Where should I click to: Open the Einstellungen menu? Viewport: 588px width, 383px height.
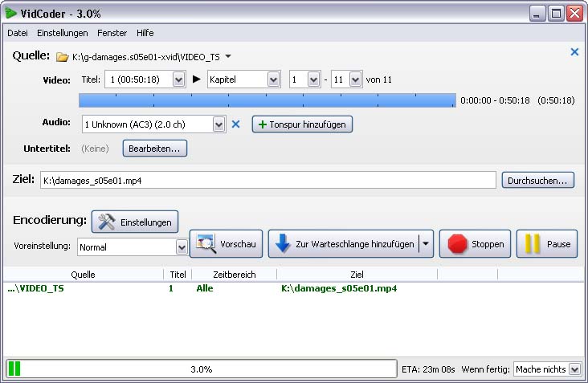coord(62,33)
